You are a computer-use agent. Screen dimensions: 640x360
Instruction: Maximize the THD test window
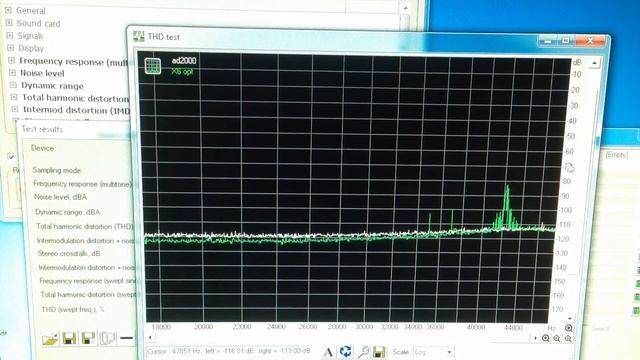[x=566, y=40]
